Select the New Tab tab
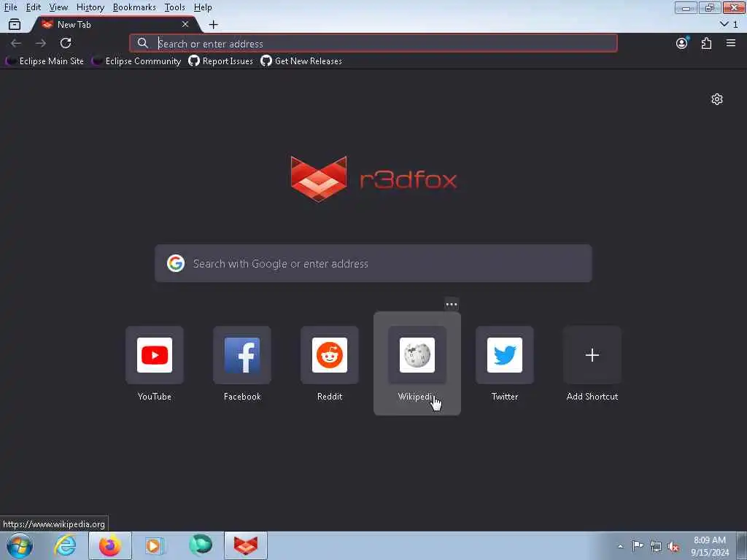The image size is (747, 560). click(115, 24)
